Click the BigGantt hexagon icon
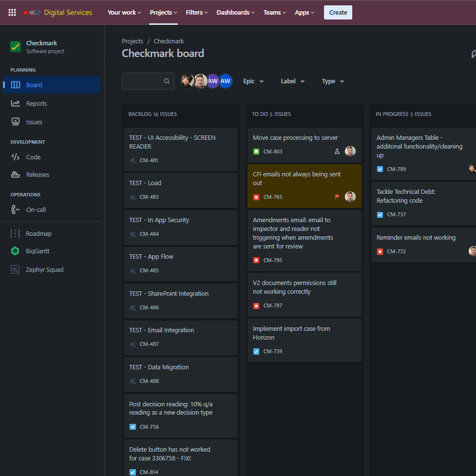 click(x=15, y=251)
